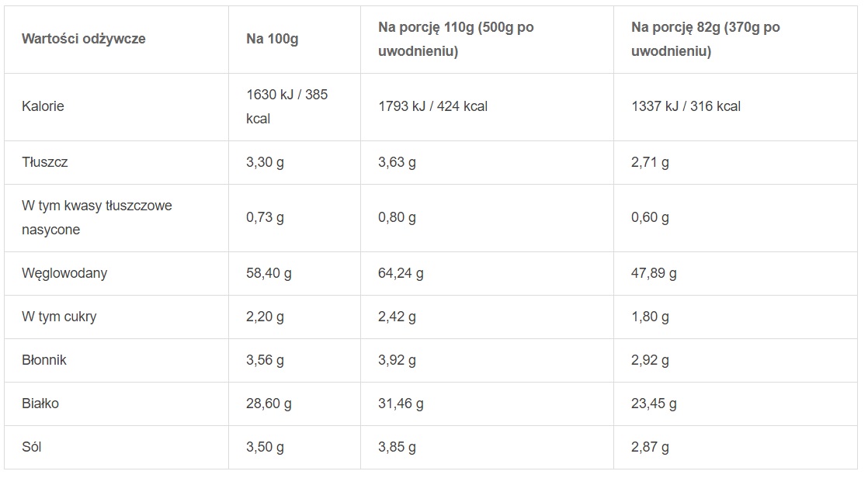Click the 'Błonnik' row label

tap(44, 360)
